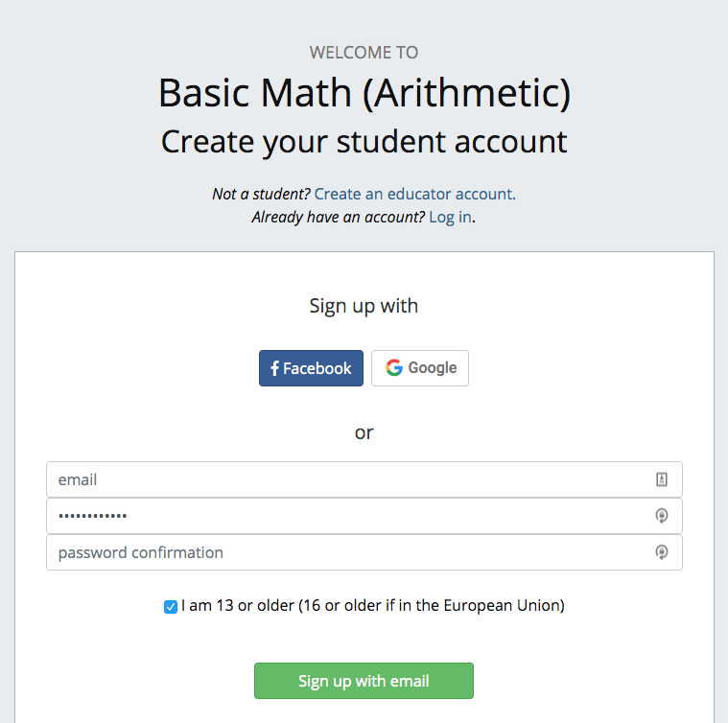
Task: Sign up using the Facebook button
Action: click(311, 368)
